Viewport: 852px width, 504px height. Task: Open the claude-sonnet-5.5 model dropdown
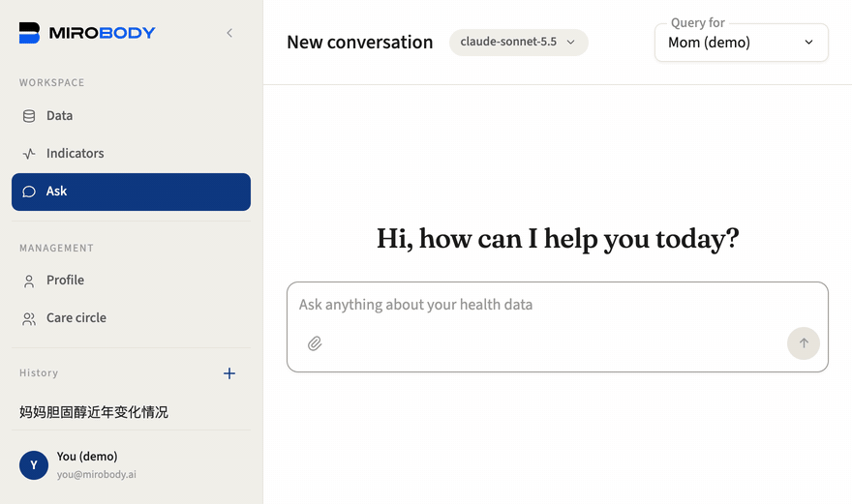click(x=518, y=43)
